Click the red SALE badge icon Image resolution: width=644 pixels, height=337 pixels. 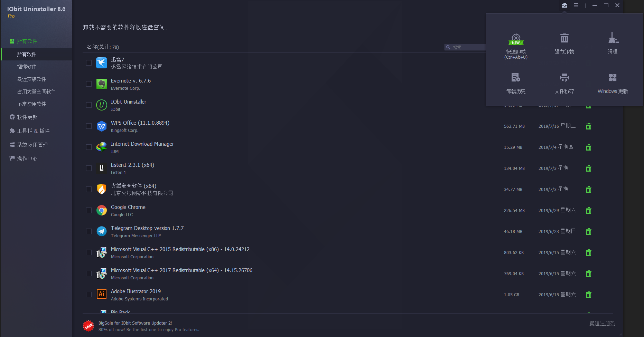88,326
